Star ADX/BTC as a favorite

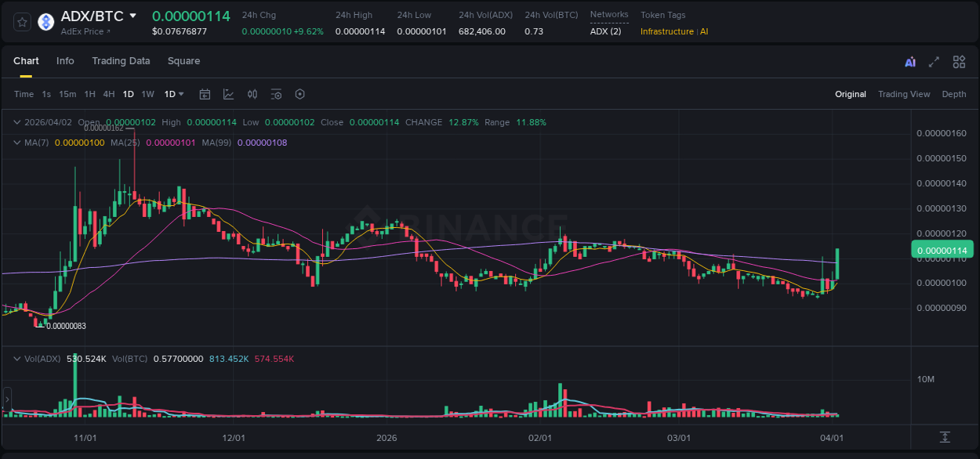pyautogui.click(x=22, y=21)
